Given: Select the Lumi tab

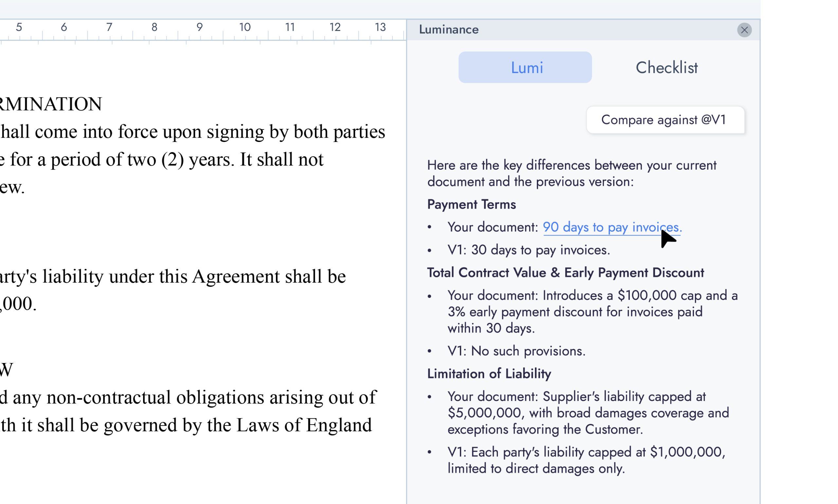Looking at the screenshot, I should tap(525, 67).
